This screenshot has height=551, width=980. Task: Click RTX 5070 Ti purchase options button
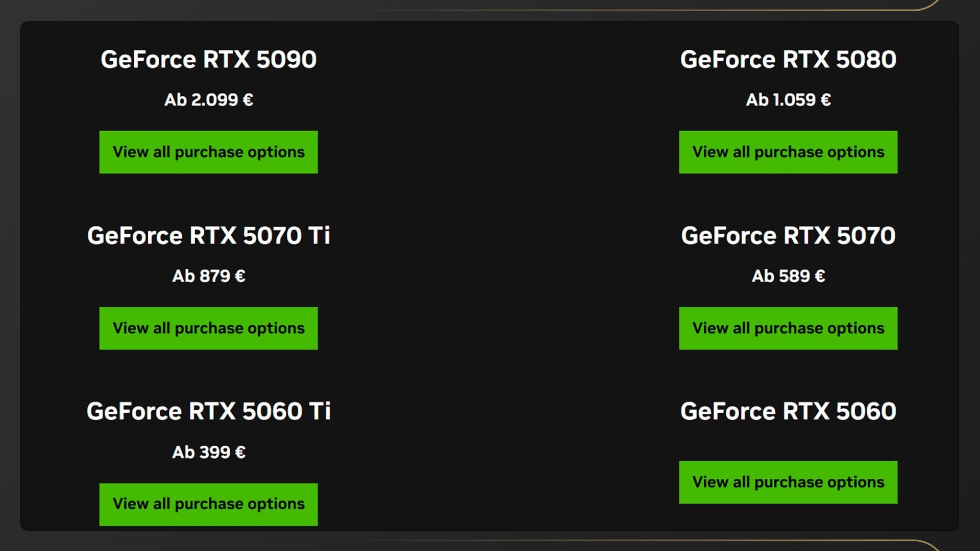pyautogui.click(x=208, y=328)
